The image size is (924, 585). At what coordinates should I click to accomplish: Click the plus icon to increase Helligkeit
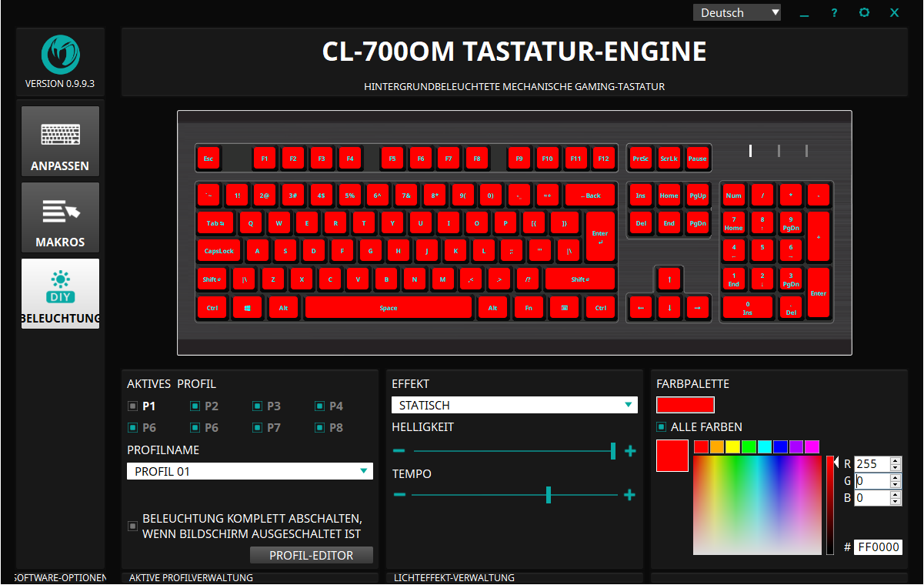point(630,451)
